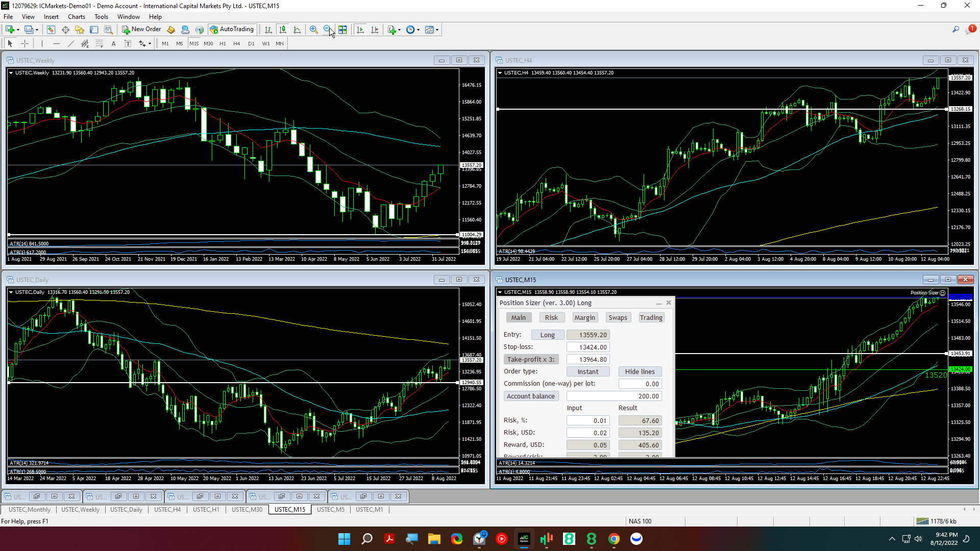The height and width of the screenshot is (551, 980).
Task: Click the Stop-loss value field
Action: tap(588, 347)
